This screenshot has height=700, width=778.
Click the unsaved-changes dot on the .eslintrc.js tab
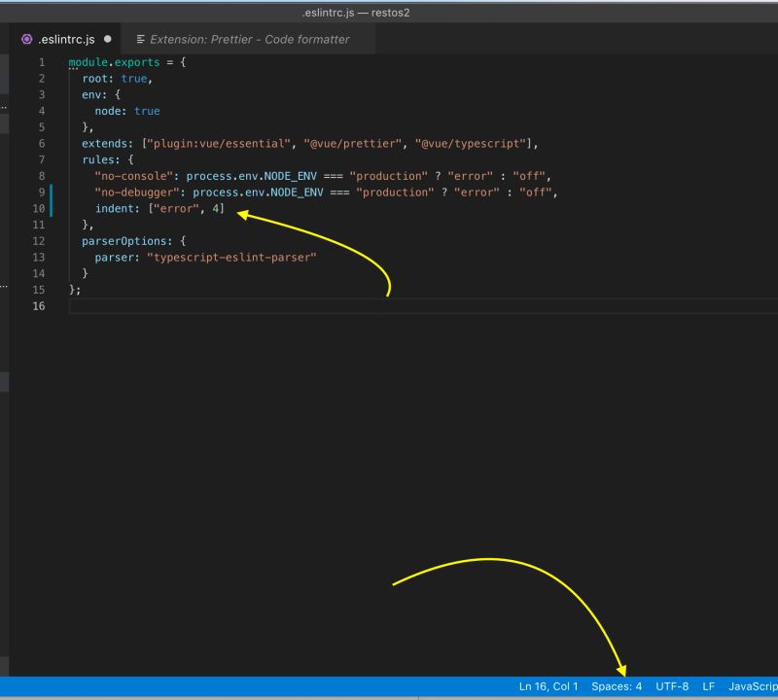(107, 39)
